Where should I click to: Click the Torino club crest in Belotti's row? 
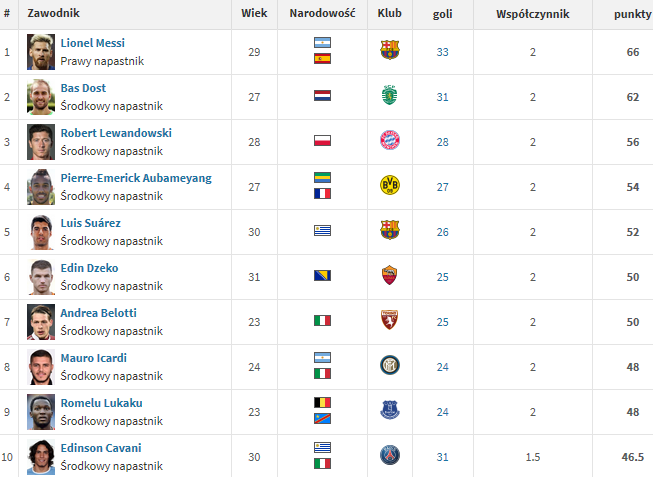(x=390, y=320)
